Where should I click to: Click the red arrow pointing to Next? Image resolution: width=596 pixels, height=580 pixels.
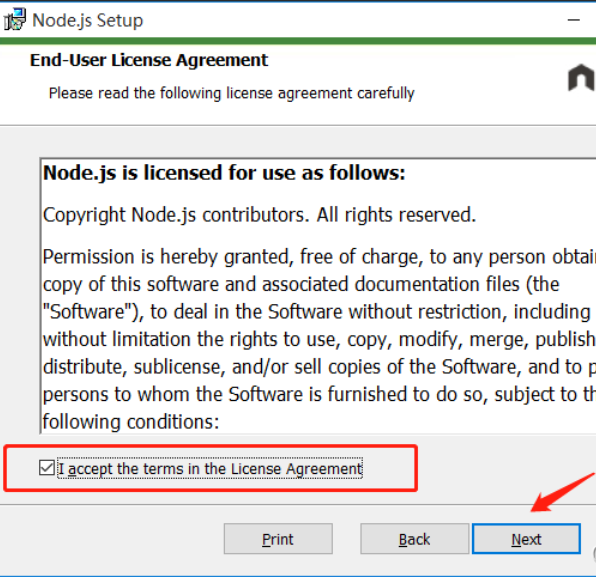(x=563, y=492)
